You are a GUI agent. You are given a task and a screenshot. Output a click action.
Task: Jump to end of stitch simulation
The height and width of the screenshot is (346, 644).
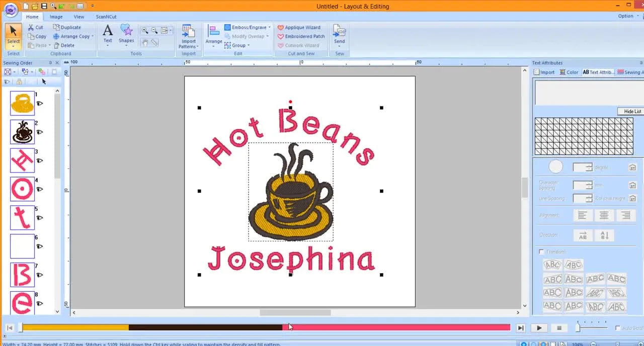(x=521, y=328)
